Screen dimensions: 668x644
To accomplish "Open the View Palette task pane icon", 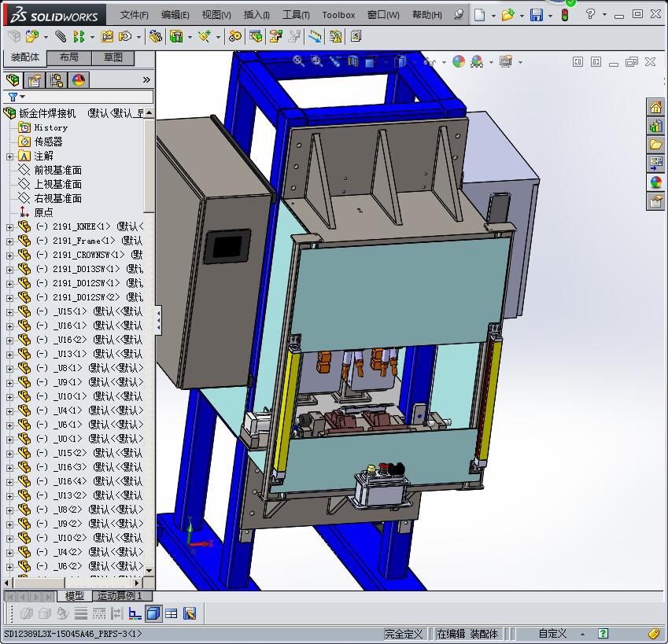I will click(655, 164).
